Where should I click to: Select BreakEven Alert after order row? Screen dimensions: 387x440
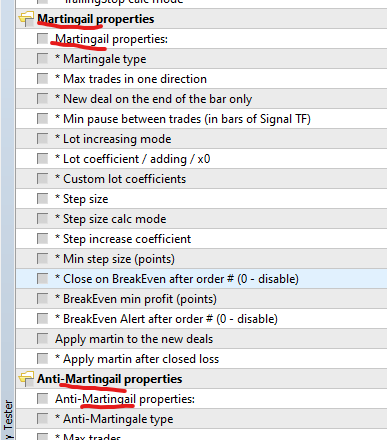point(201,319)
